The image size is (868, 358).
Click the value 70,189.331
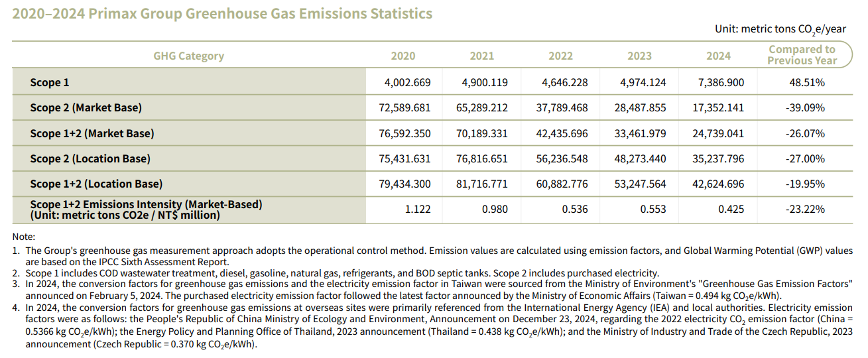pos(482,133)
